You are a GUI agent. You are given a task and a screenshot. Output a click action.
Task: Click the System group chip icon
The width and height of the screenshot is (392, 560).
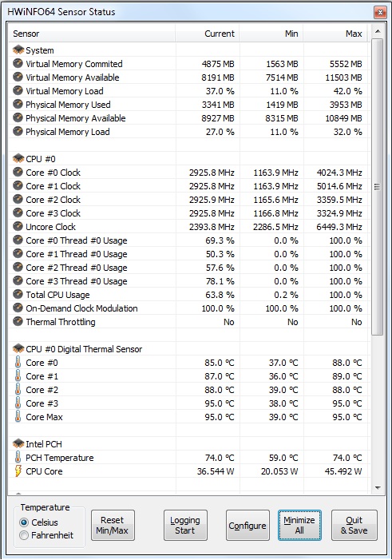pos(18,50)
